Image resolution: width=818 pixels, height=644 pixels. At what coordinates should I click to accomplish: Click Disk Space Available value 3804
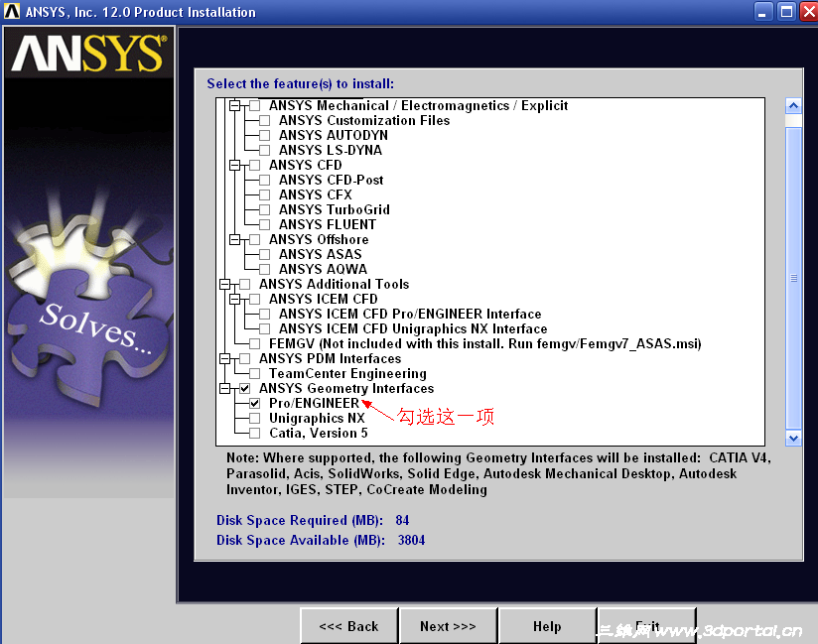[x=411, y=540]
